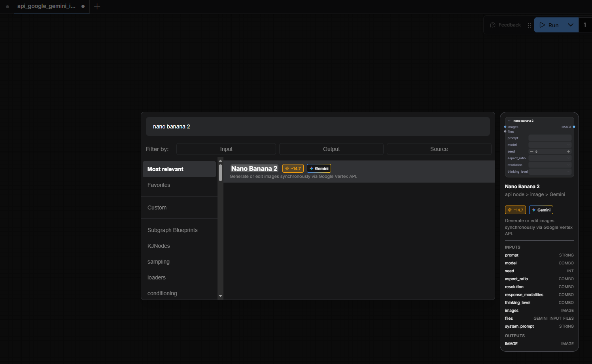
Task: Click the Nano Banana 2 heading in details panel
Action: tap(522, 187)
